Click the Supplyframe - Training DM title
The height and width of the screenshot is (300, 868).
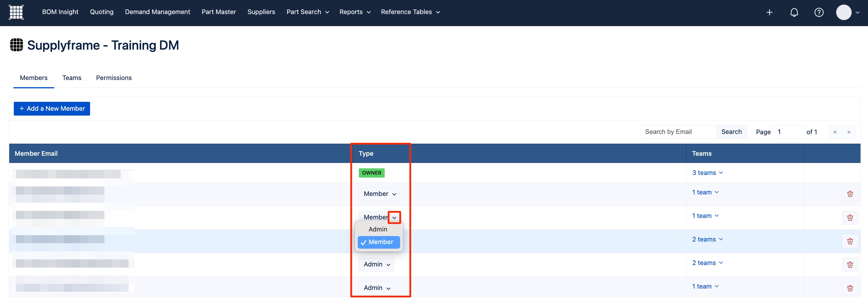[103, 45]
